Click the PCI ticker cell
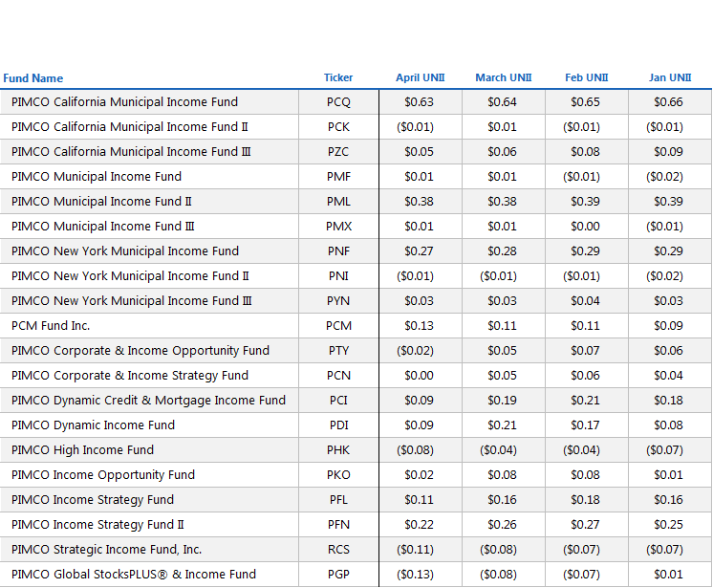 coord(338,401)
